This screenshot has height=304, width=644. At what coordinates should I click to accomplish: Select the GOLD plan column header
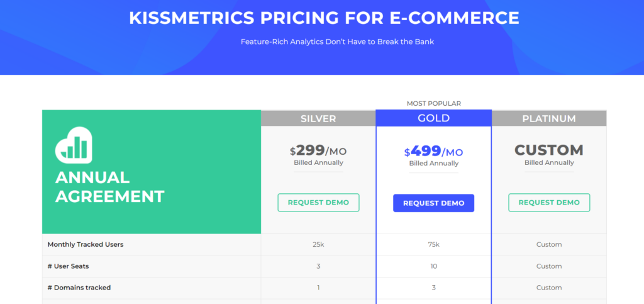click(x=433, y=118)
